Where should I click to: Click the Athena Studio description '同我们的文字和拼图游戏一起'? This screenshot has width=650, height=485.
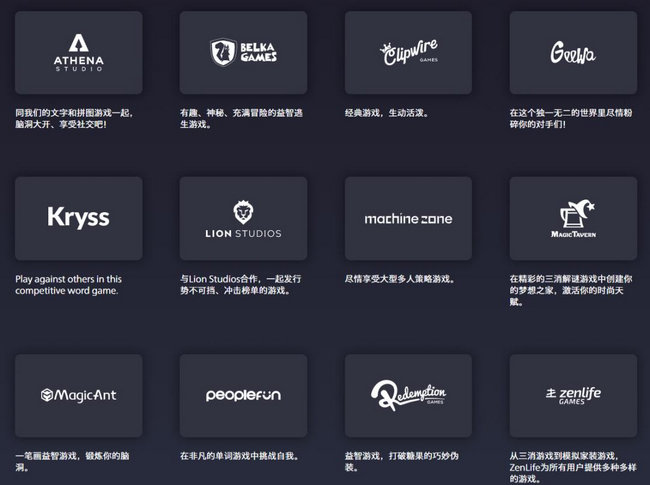74,119
